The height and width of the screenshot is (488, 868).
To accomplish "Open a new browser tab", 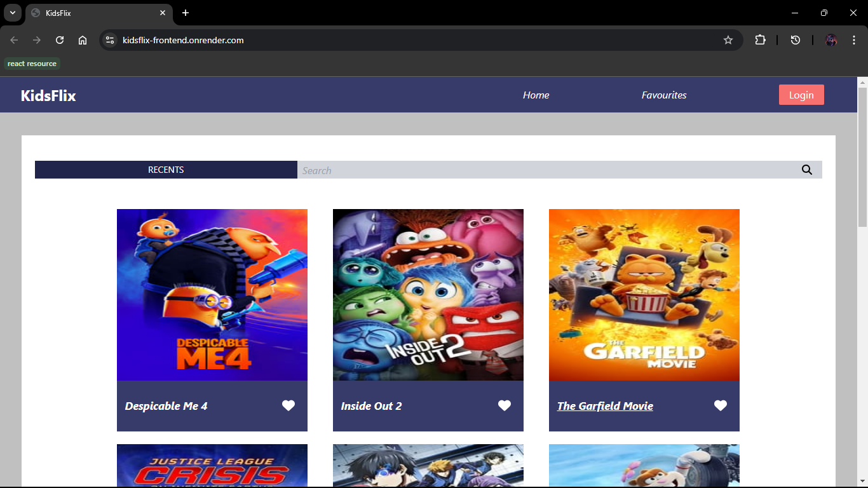I will 186,13.
